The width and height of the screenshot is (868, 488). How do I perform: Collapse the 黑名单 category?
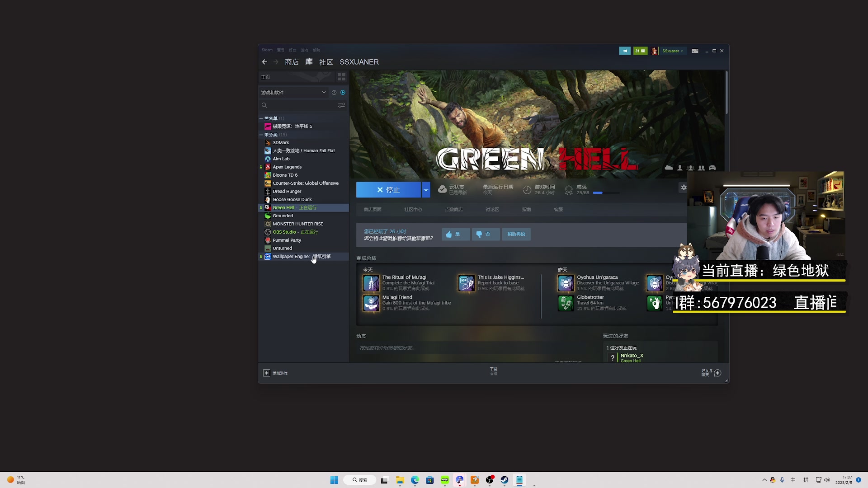tap(261, 118)
